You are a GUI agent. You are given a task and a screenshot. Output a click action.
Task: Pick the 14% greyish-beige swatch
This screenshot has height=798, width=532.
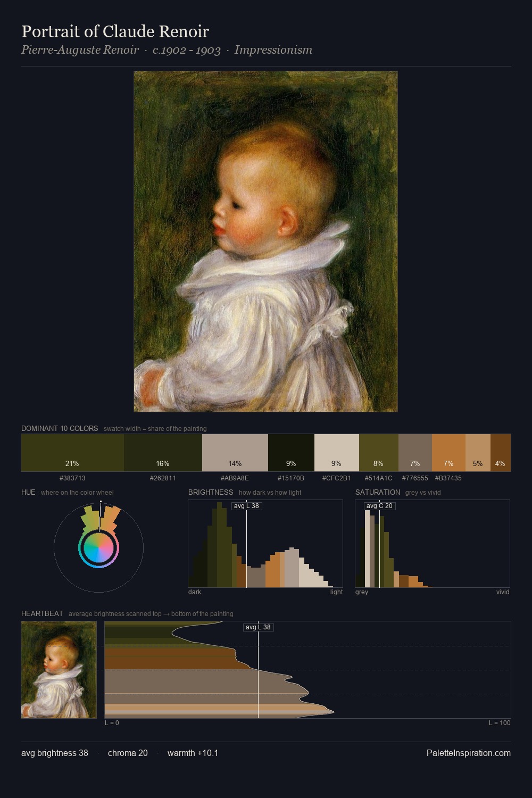coord(235,453)
